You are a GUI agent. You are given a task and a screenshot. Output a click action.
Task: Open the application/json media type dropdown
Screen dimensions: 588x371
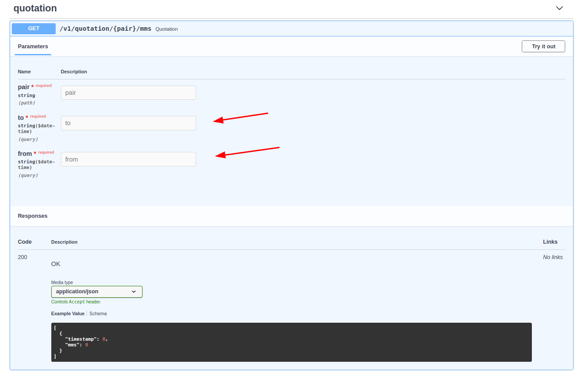tap(97, 292)
